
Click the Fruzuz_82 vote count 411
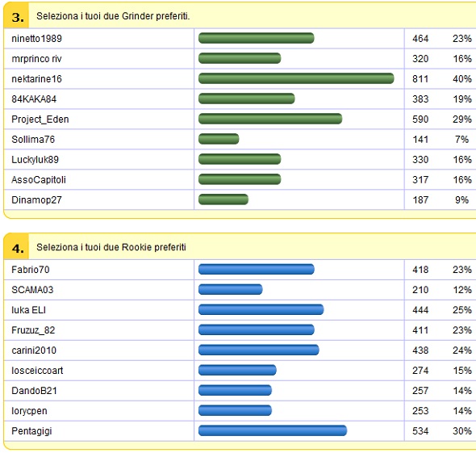tap(420, 330)
